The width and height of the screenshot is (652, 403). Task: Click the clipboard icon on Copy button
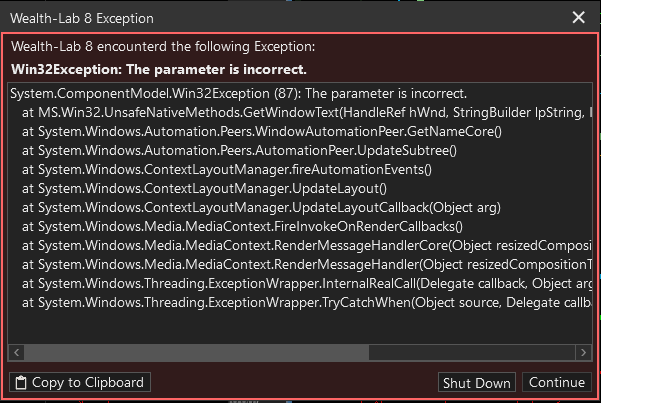pyautogui.click(x=21, y=383)
